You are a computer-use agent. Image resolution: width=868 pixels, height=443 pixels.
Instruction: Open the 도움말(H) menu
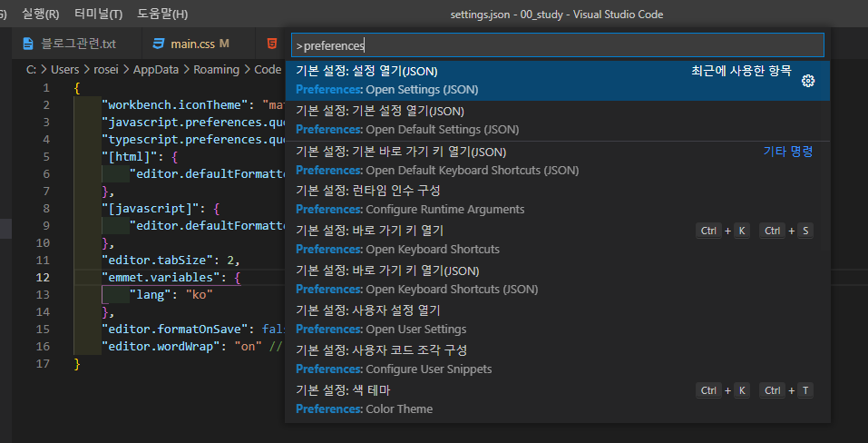162,14
